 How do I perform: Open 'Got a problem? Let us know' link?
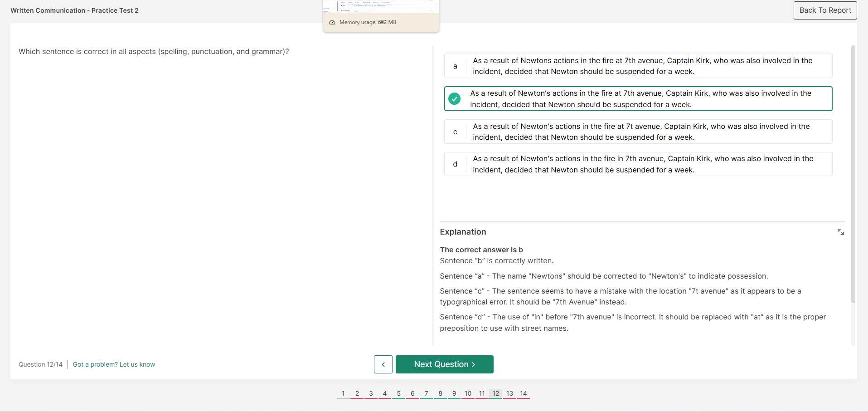coord(114,364)
